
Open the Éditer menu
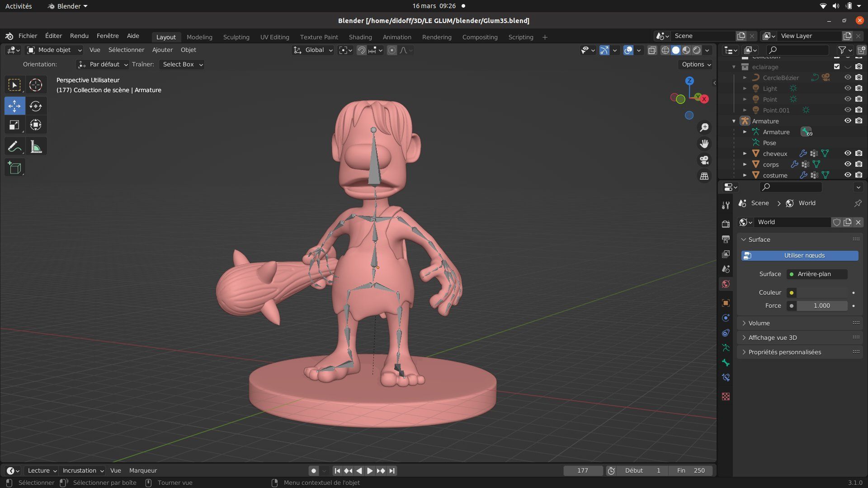[53, 36]
